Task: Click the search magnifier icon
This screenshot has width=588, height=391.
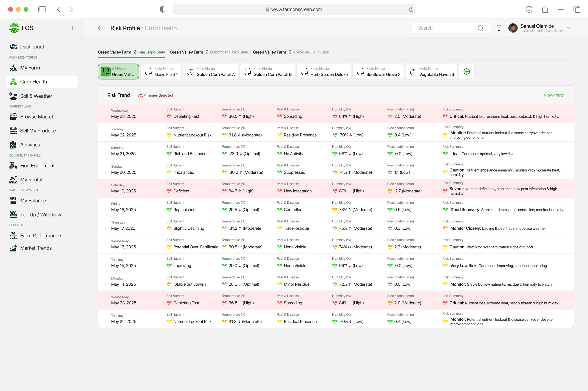Action: (480, 28)
